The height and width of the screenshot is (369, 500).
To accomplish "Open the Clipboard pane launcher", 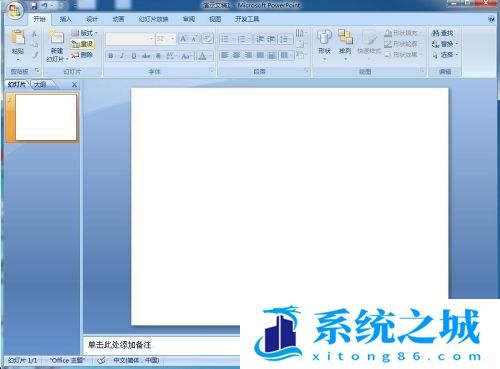I will point(37,71).
